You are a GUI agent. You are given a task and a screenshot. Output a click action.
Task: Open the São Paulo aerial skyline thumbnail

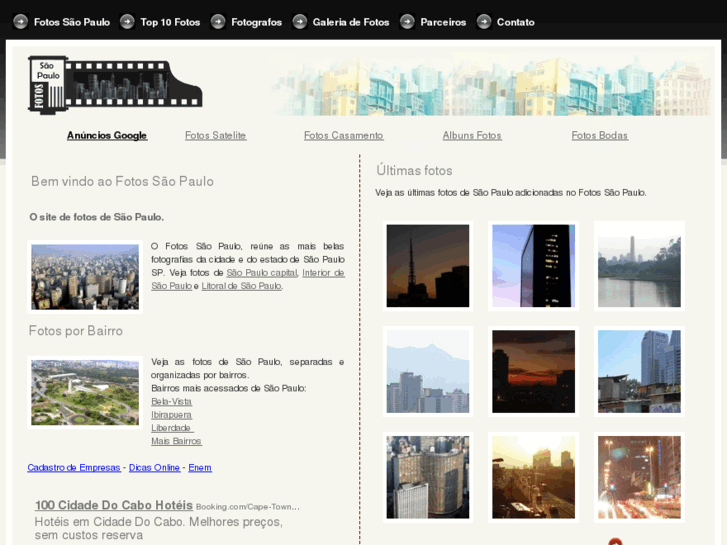(85, 277)
